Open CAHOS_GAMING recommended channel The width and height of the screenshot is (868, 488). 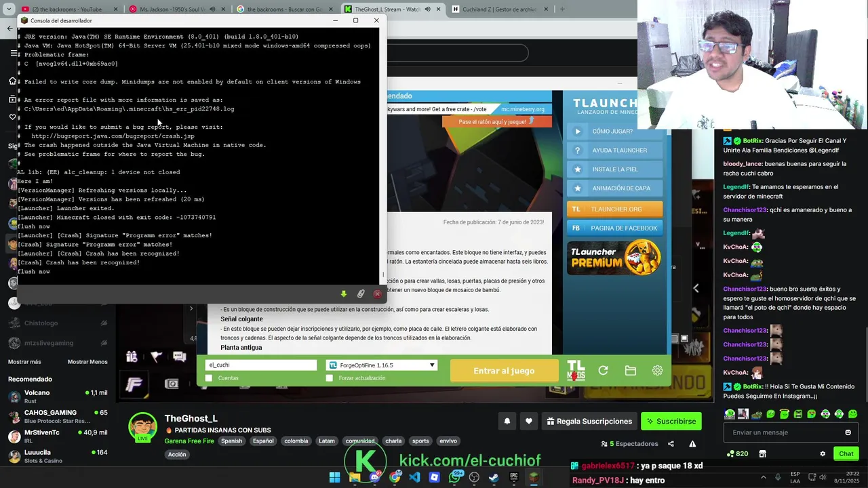(58, 416)
